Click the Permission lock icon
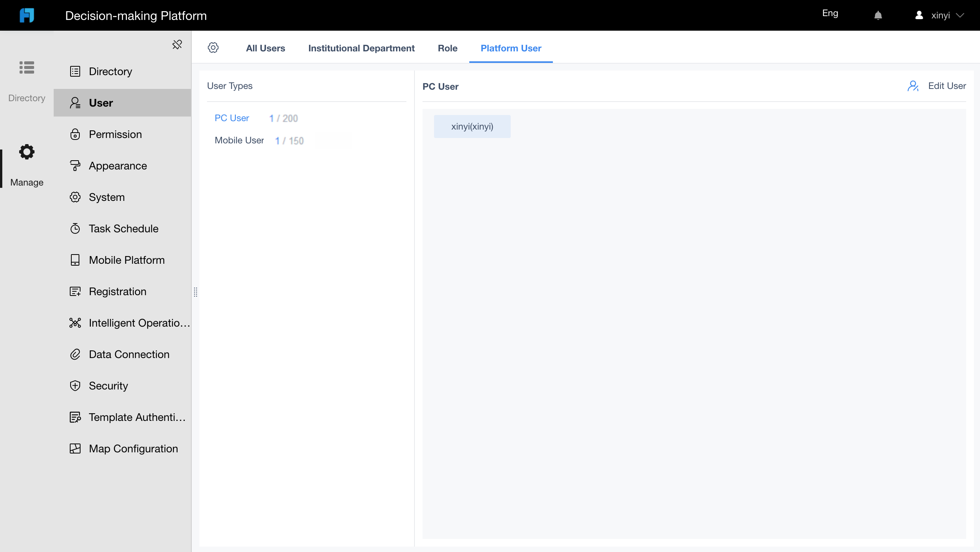 pyautogui.click(x=75, y=134)
